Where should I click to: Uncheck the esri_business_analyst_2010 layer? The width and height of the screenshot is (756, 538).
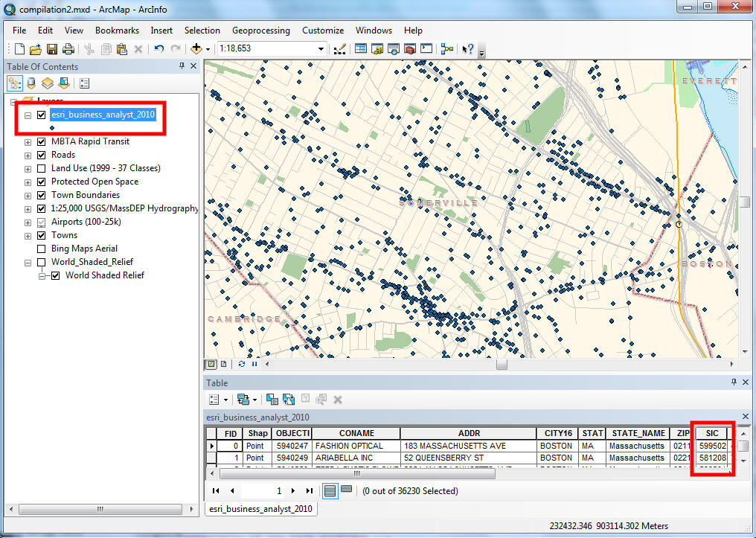(x=42, y=115)
